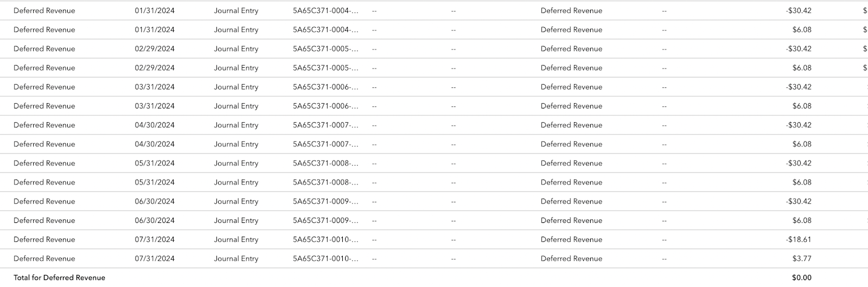868x287 pixels.
Task: Open journal number 5A65C371-0004 on $6.08 row
Action: click(x=325, y=29)
